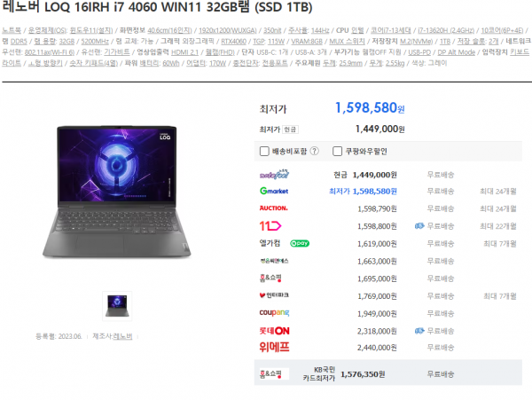Screen dimensions: 532x400
Task: Click the Gmarket seller logo
Action: click(274, 191)
